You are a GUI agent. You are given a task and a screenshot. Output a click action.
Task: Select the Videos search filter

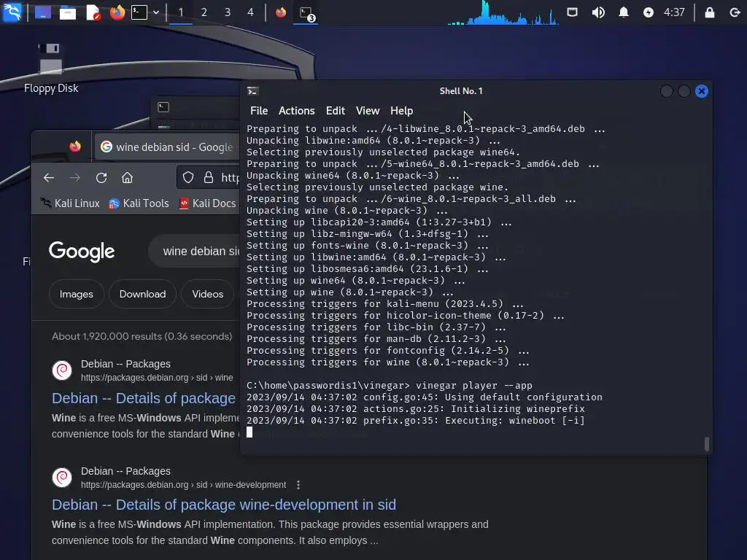(x=208, y=294)
